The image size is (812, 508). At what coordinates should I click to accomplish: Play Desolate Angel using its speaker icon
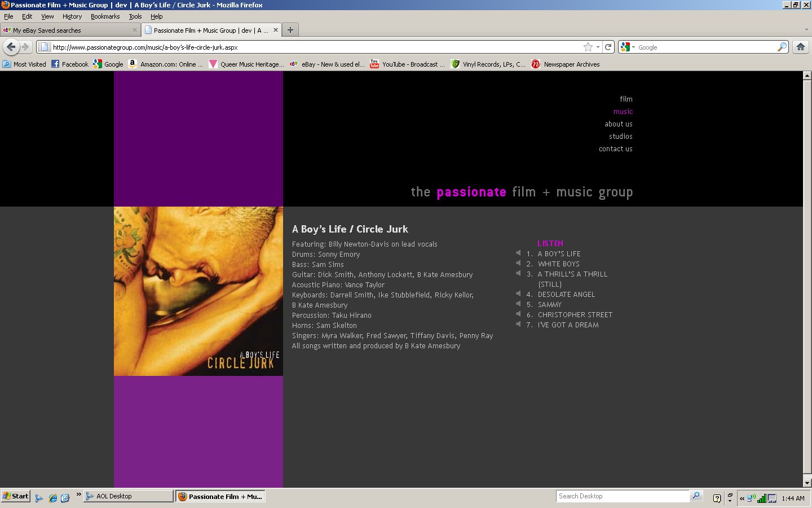(x=518, y=294)
